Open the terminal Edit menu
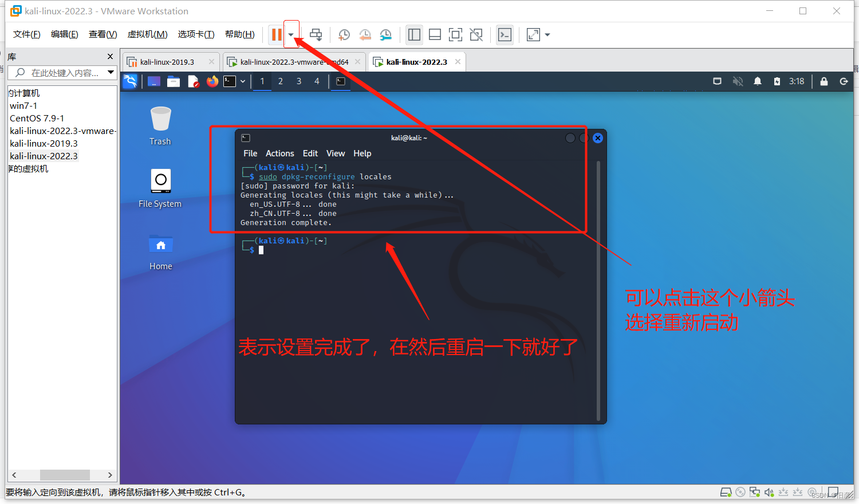859x504 pixels. (x=310, y=153)
